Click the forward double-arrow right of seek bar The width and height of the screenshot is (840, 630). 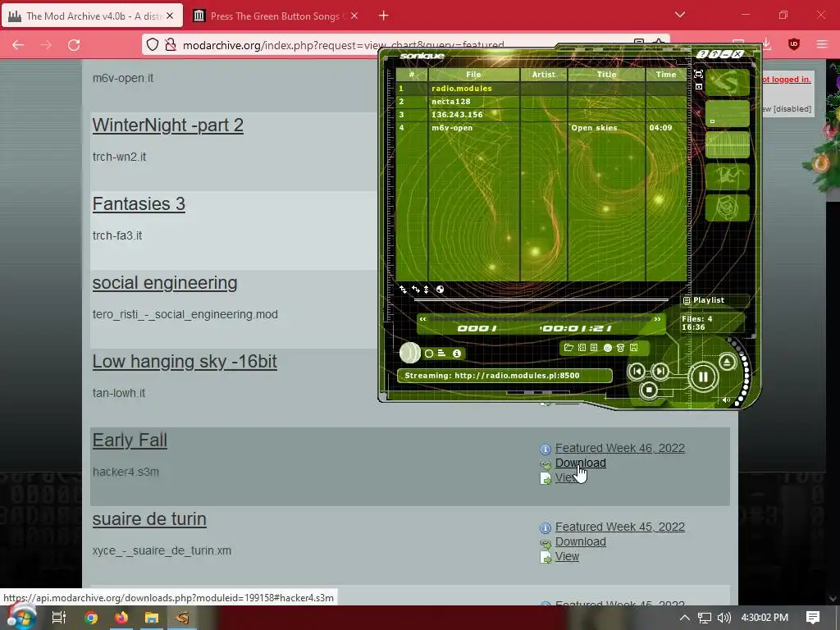657,319
